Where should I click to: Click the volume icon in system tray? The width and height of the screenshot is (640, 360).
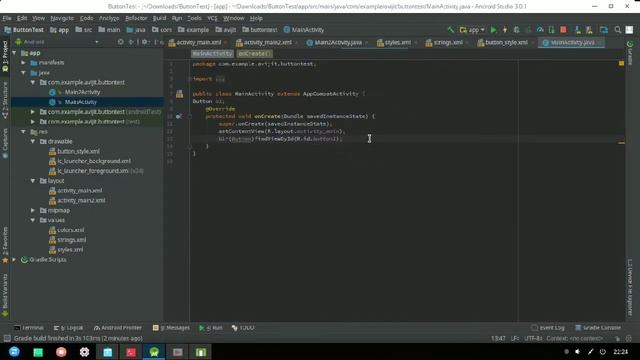578,352
